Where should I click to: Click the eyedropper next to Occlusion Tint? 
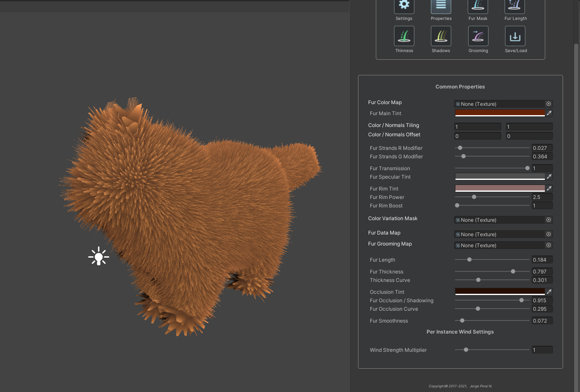549,292
